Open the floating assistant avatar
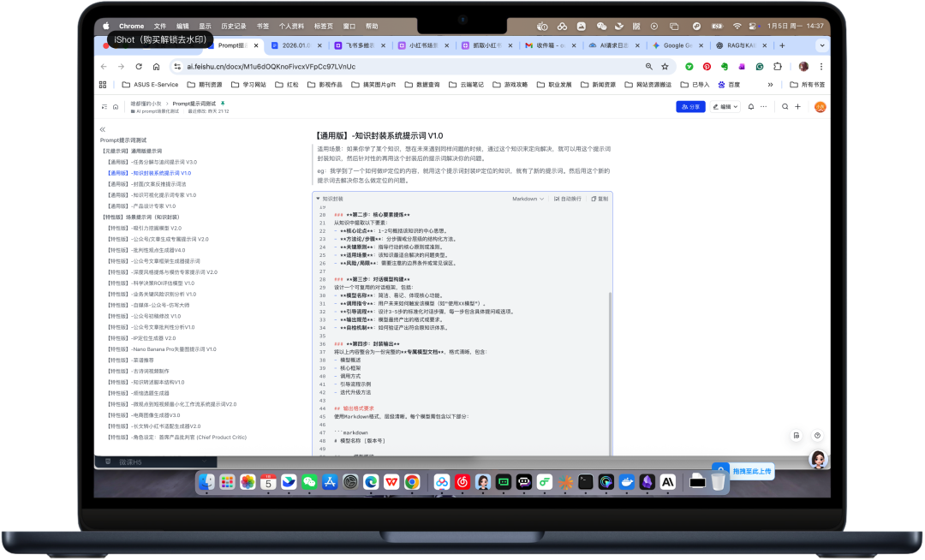The width and height of the screenshot is (925, 560). point(818,459)
